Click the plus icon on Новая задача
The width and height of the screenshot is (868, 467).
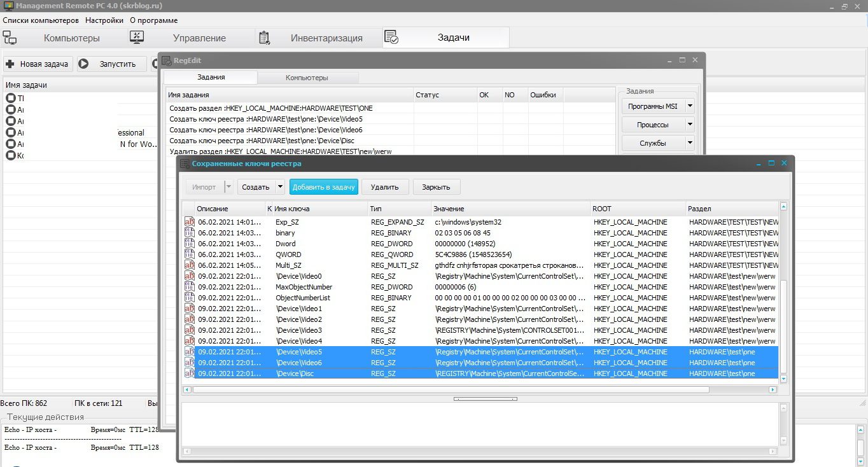(x=10, y=64)
